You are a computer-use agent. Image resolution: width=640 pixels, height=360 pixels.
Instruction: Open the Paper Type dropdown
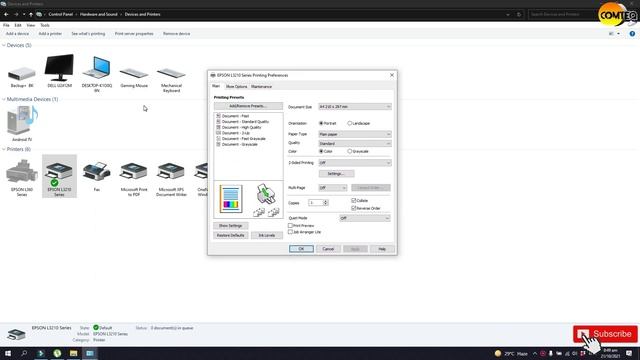pyautogui.click(x=355, y=134)
